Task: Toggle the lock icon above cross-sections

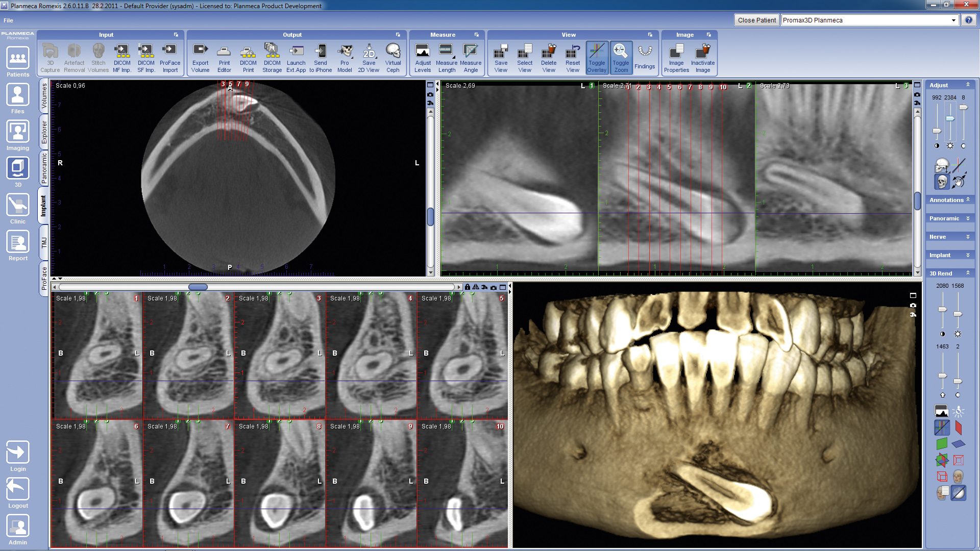Action: pyautogui.click(x=467, y=287)
